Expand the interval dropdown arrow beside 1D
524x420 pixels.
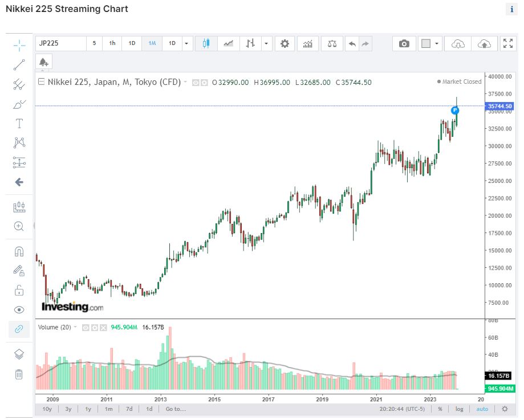tap(186, 43)
